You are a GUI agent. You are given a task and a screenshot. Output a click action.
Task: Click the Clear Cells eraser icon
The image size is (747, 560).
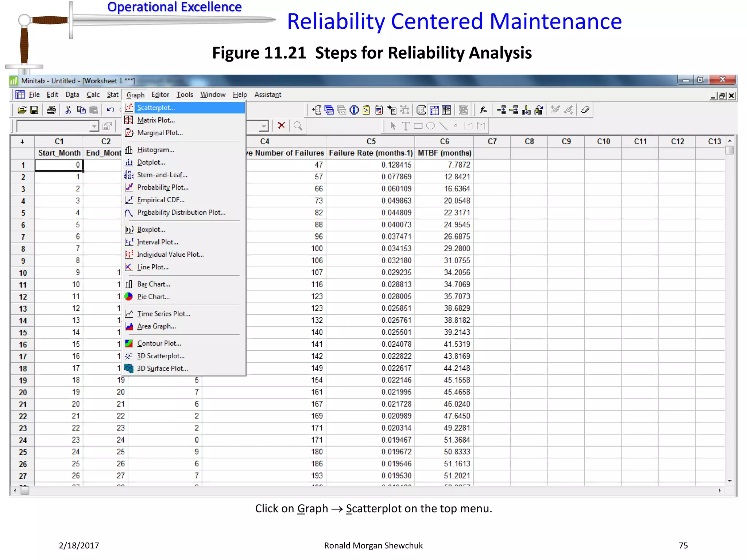tap(585, 110)
